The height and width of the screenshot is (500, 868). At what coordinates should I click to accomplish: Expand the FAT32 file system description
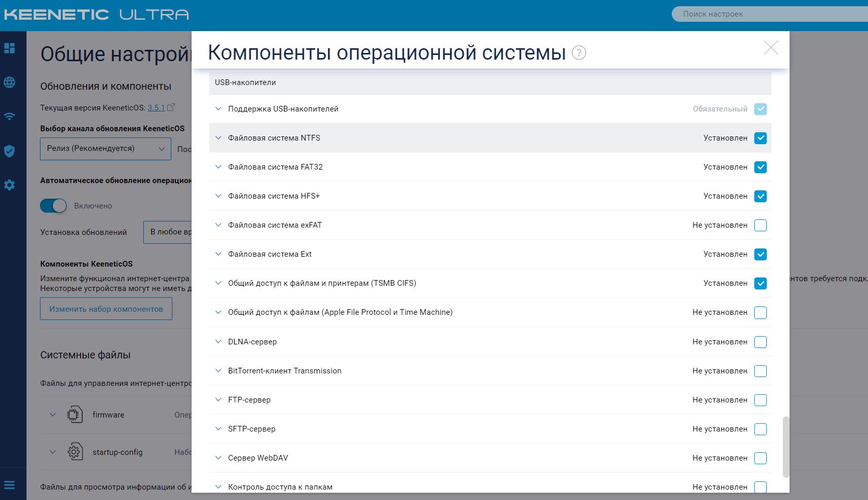(x=218, y=167)
